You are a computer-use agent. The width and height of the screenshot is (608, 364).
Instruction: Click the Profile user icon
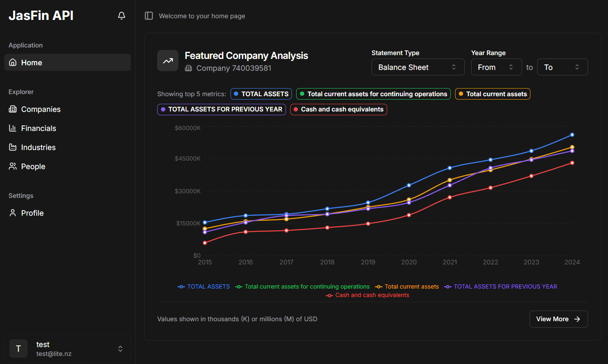pyautogui.click(x=13, y=213)
